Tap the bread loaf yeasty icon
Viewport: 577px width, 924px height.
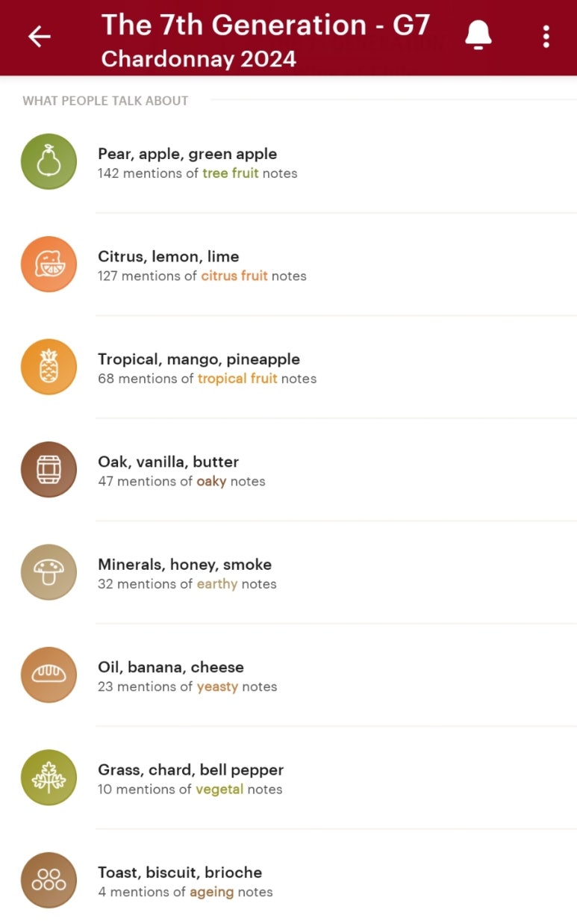click(49, 675)
